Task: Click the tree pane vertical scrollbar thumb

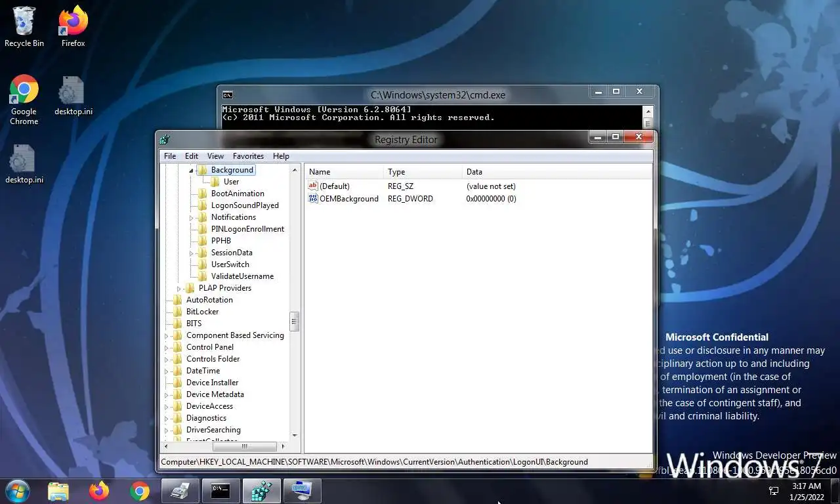Action: point(295,322)
